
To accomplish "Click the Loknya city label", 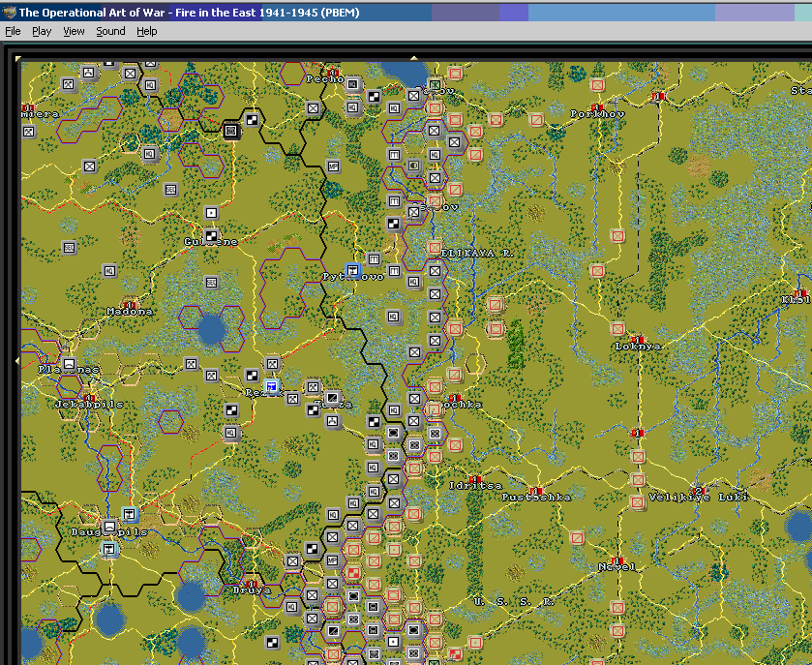I will 638,347.
